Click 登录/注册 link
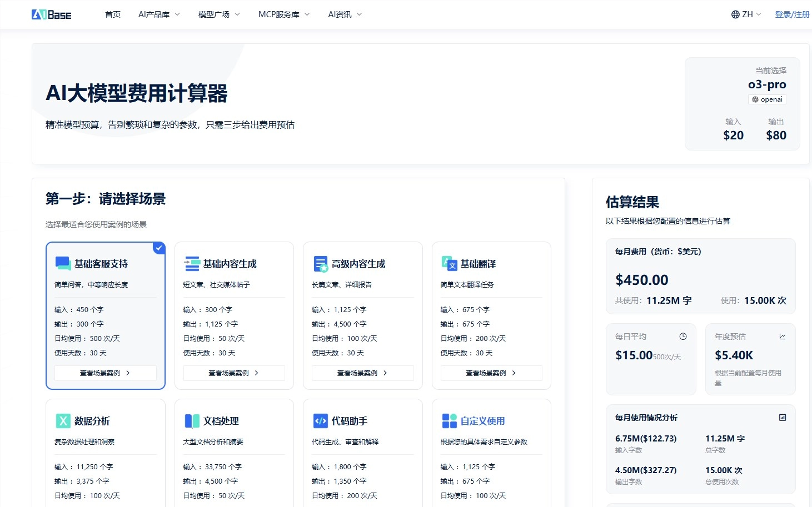This screenshot has height=507, width=812. pyautogui.click(x=793, y=14)
